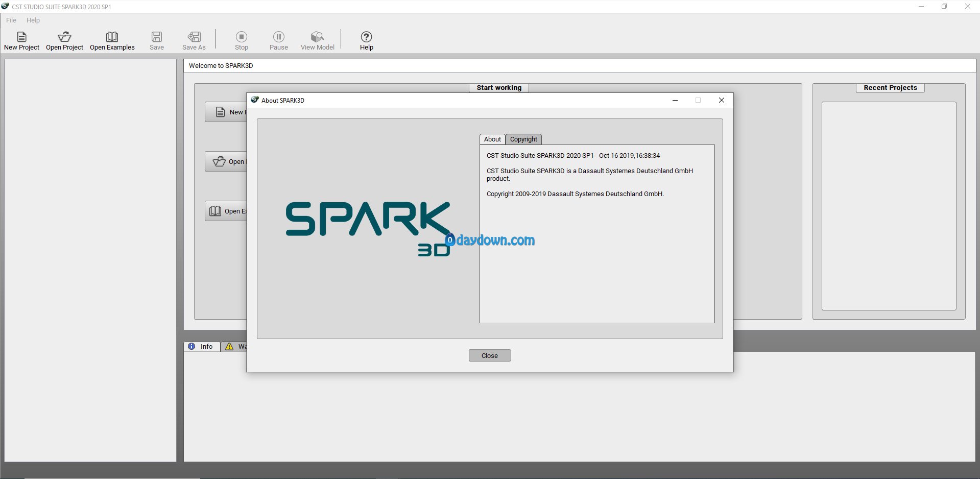
Task: Minimize the About SPARK3D dialog
Action: (675, 100)
